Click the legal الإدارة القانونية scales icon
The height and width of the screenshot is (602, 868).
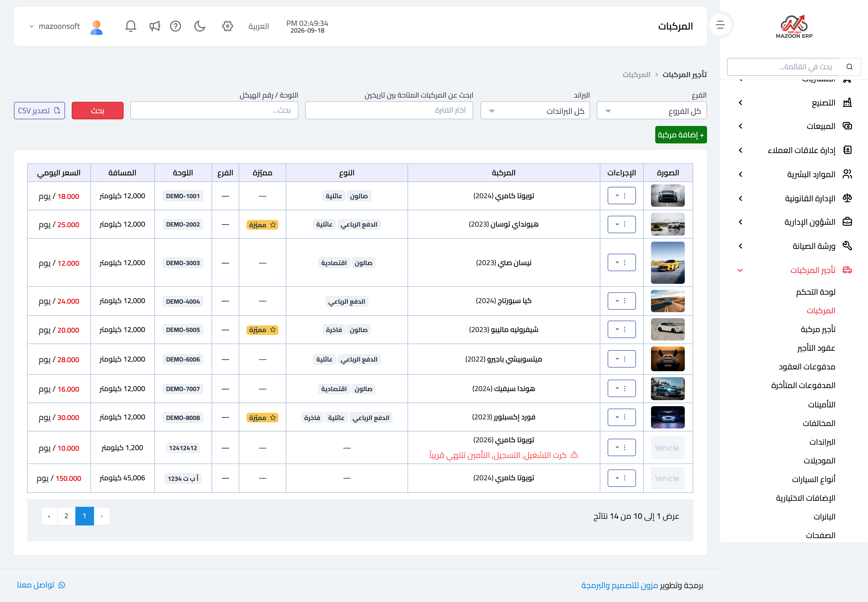pos(847,198)
